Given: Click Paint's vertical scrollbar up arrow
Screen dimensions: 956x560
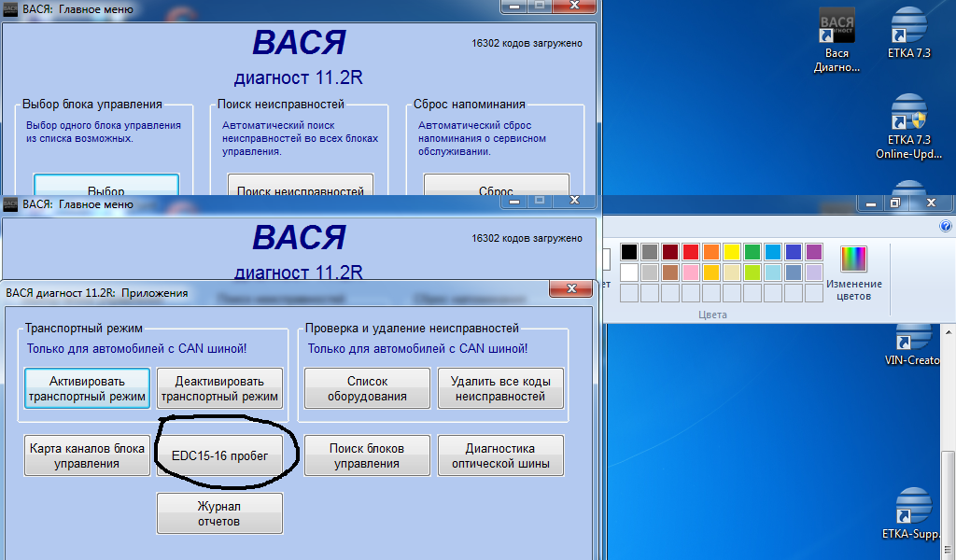Looking at the screenshot, I should pos(949,332).
